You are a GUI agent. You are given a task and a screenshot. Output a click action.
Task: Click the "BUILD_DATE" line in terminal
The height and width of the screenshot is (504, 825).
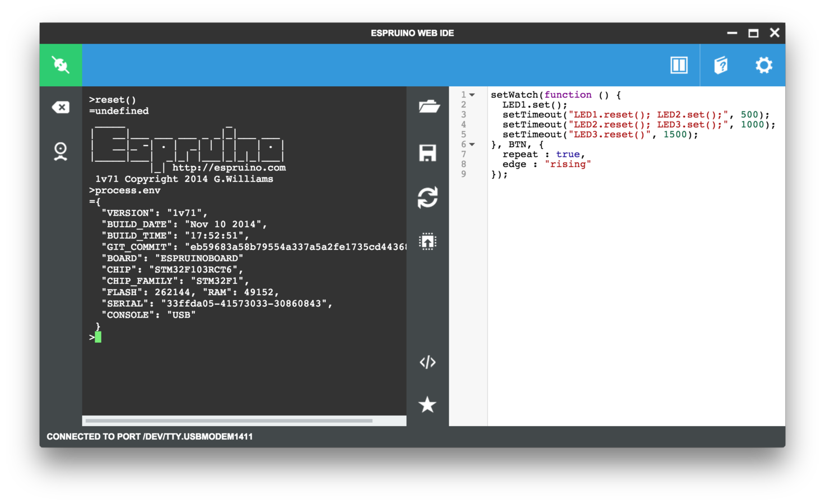point(184,224)
